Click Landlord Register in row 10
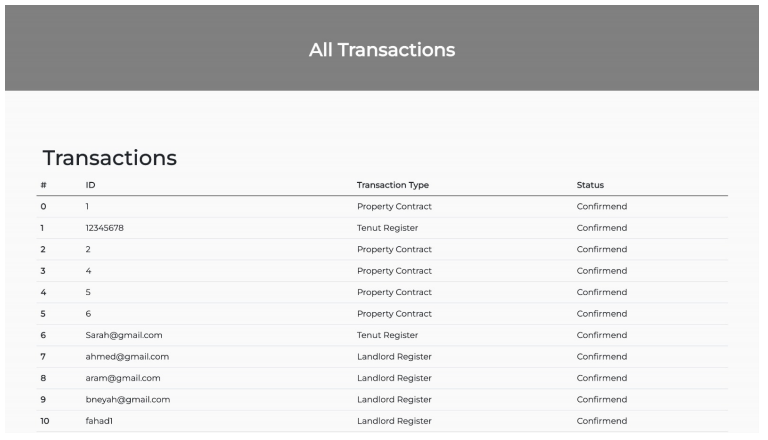Viewport: 768px width, 440px height. click(x=394, y=421)
